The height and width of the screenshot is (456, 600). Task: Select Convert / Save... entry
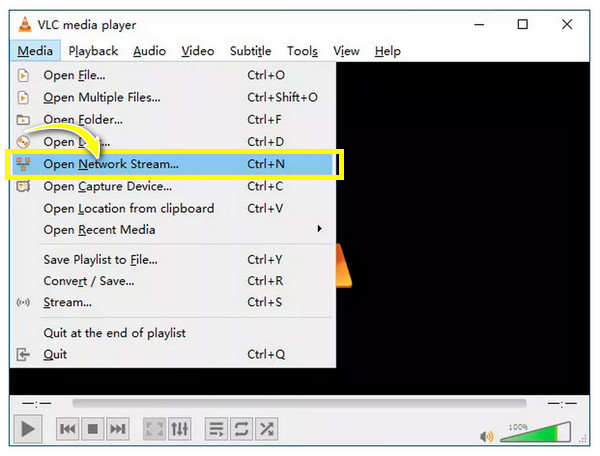tap(173, 281)
